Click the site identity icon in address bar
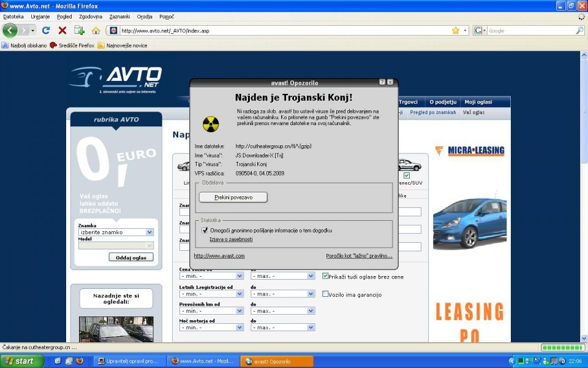Viewport: 588px width, 368px height. coord(114,31)
